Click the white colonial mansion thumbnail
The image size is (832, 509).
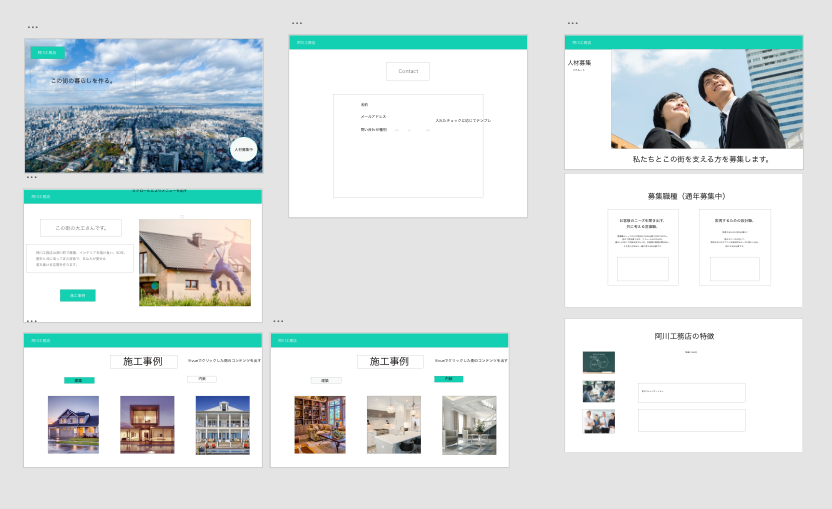[223, 425]
